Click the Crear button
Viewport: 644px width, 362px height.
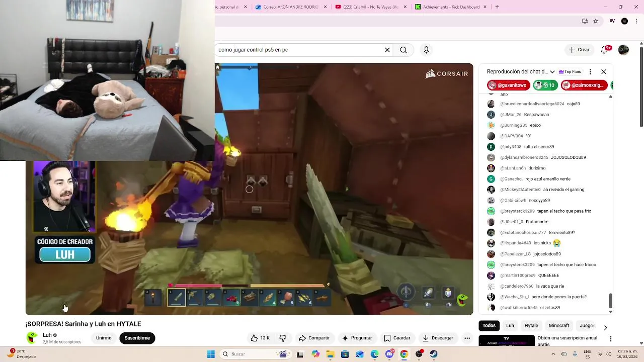[x=579, y=50]
